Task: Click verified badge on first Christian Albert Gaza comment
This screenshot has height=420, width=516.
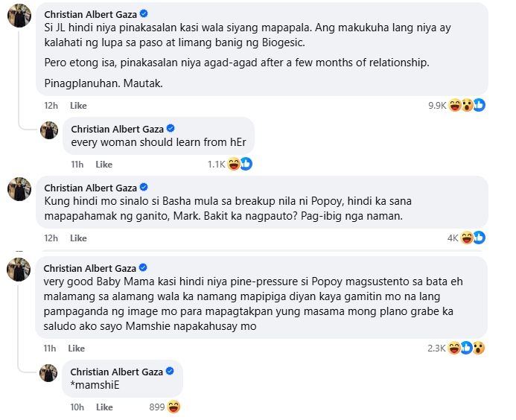Action: click(144, 13)
